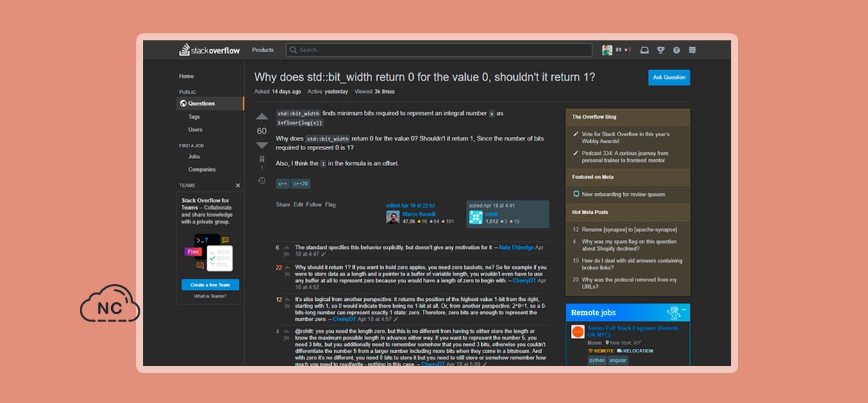
Task: Open the achievements trophy icon
Action: tap(660, 50)
